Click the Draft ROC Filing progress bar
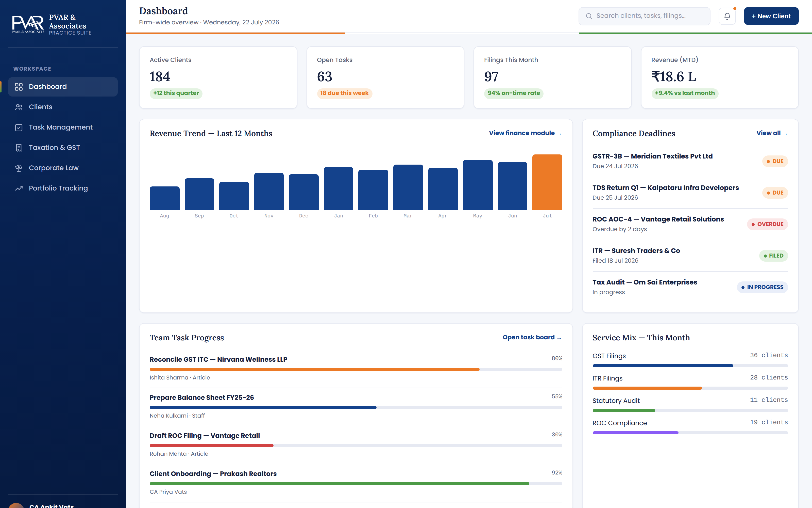The height and width of the screenshot is (508, 812). click(x=356, y=446)
